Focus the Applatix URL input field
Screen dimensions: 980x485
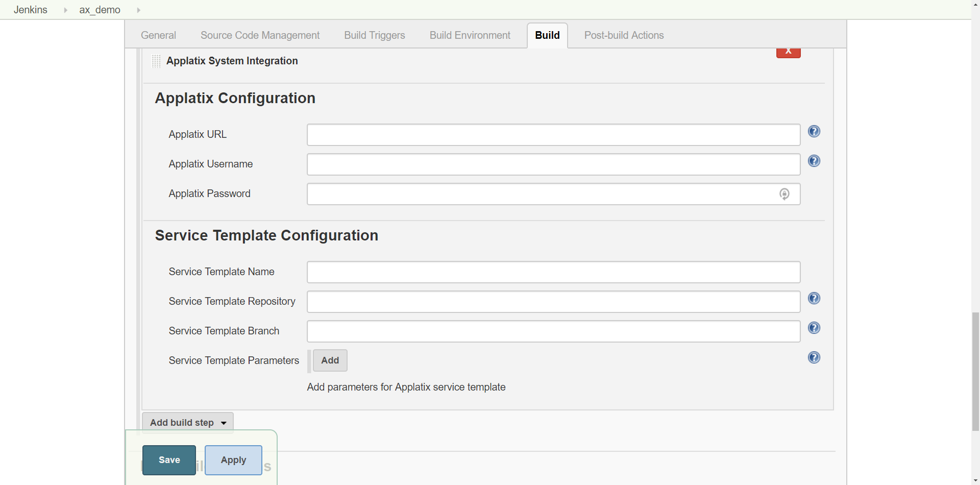point(553,135)
